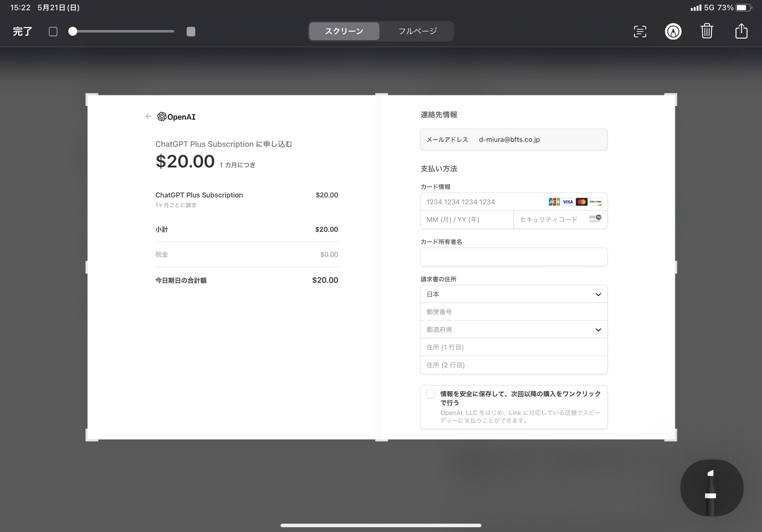This screenshot has height=532, width=762.
Task: Set the opacity slider at its white knob
Action: click(73, 31)
